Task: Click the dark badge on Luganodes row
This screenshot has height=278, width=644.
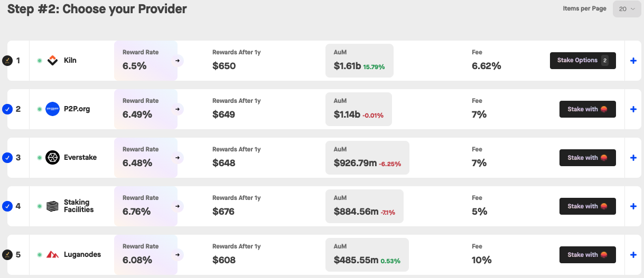Action: pos(7,255)
